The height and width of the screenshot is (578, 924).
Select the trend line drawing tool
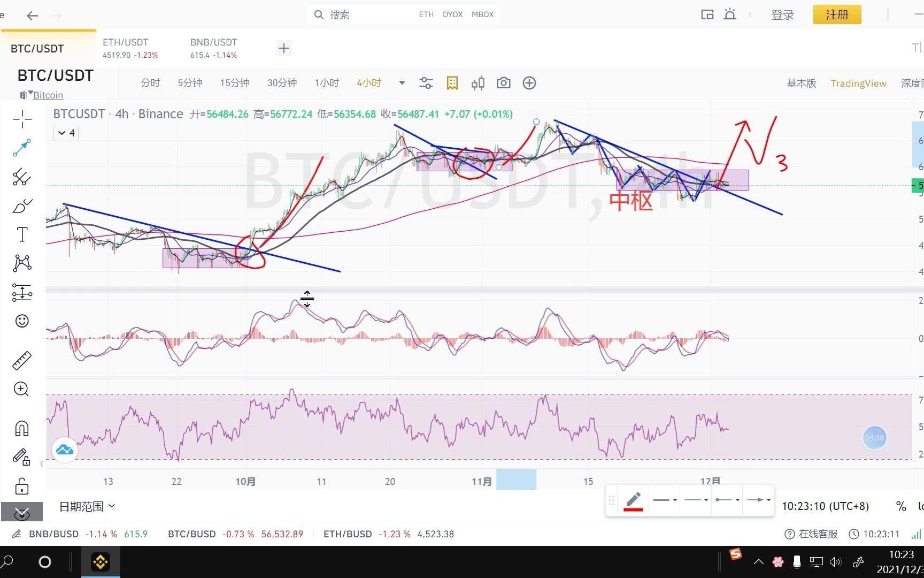pos(22,148)
